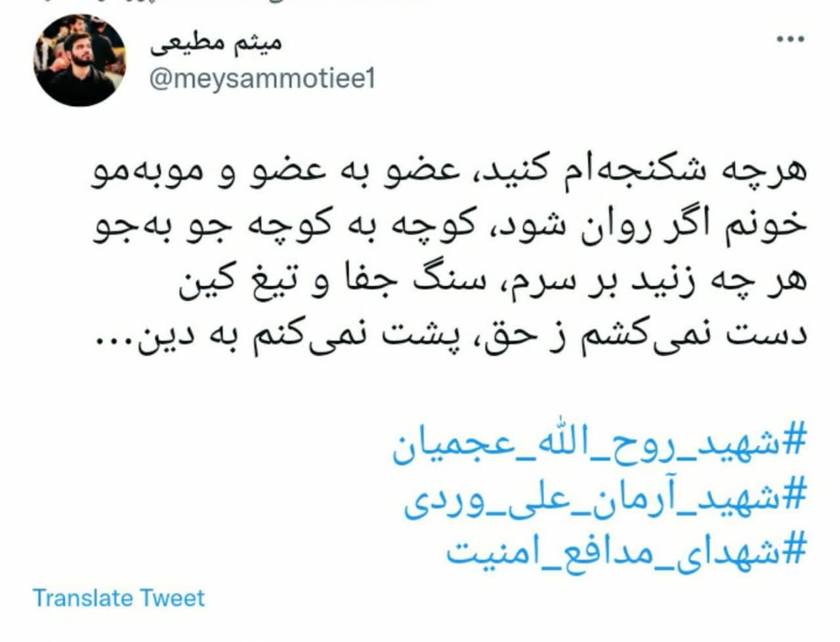This screenshot has height=642, width=840.
Task: Click the hash symbol before شهدای_مدافع_امنیت
Action: click(794, 550)
